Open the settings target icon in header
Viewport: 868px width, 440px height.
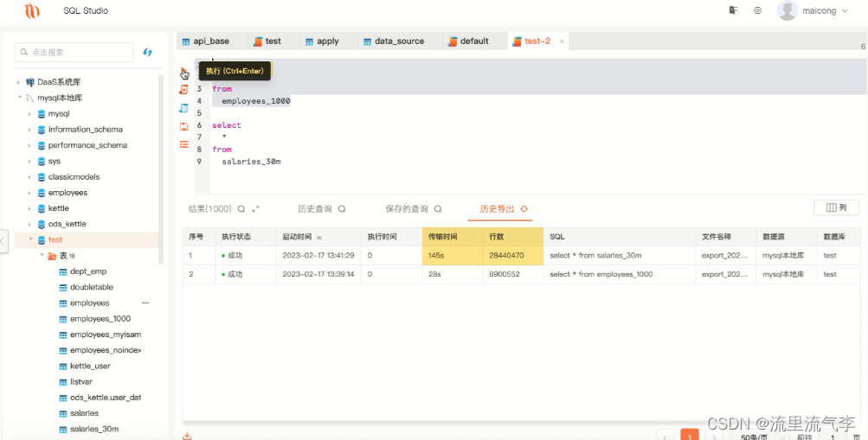[x=758, y=10]
